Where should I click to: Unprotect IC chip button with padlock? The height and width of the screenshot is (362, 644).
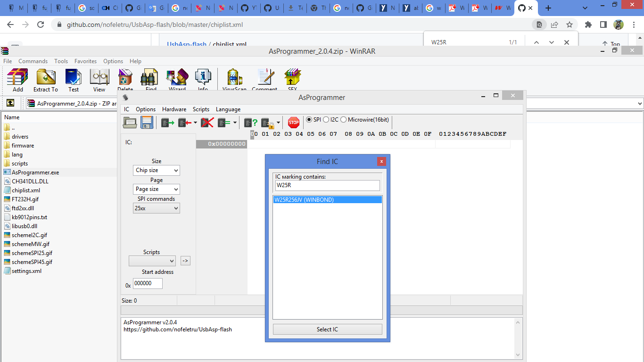point(267,123)
